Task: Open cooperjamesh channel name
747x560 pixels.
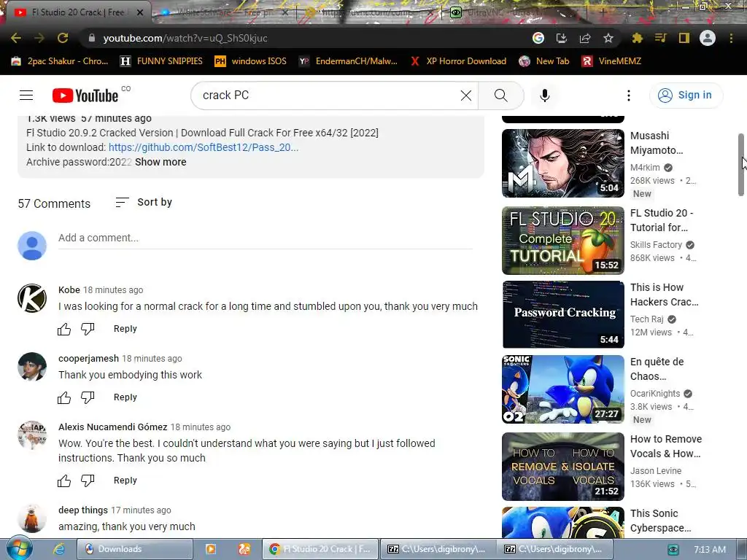Action: 88,359
